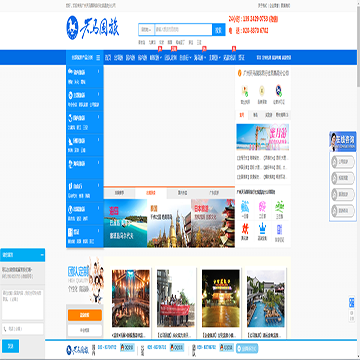Expand the chevron on the 海岛旅游 sidebar row
The width and height of the screenshot is (360, 360).
99,163
